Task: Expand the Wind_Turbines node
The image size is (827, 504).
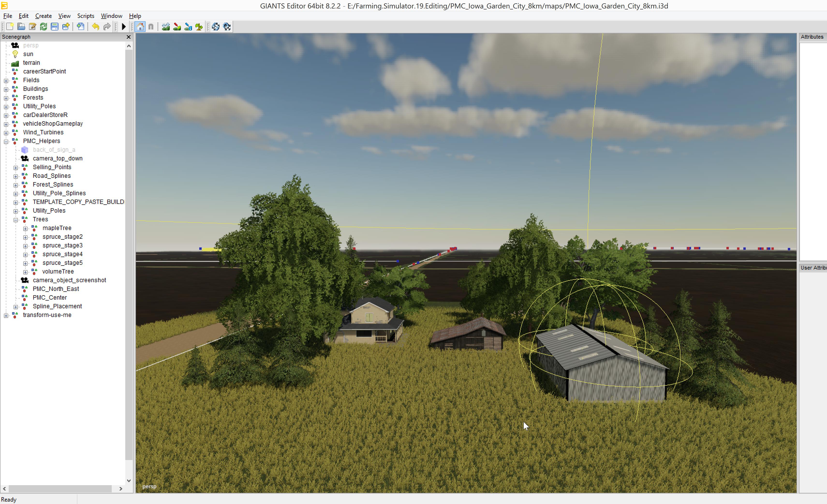Action: (x=6, y=133)
